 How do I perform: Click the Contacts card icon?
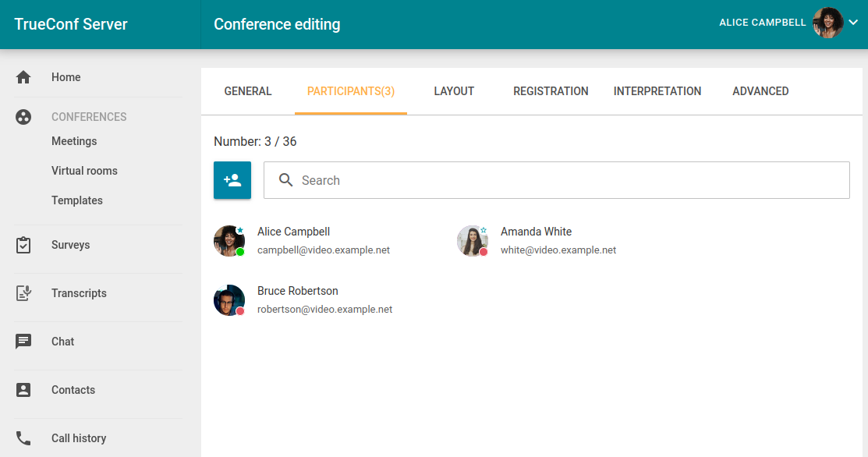(23, 390)
